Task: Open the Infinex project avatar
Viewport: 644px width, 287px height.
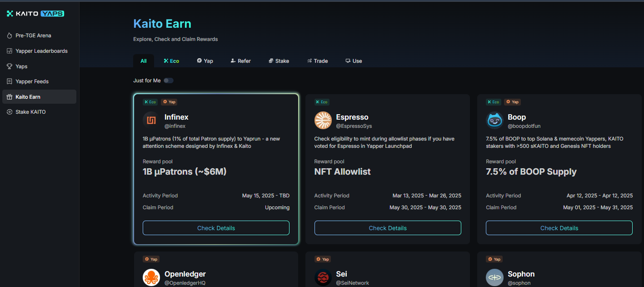Action: click(x=151, y=121)
